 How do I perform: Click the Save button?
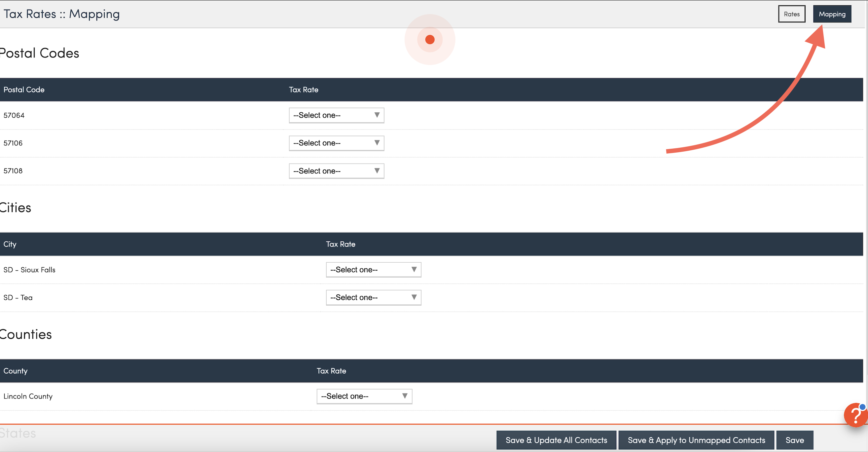tap(794, 440)
